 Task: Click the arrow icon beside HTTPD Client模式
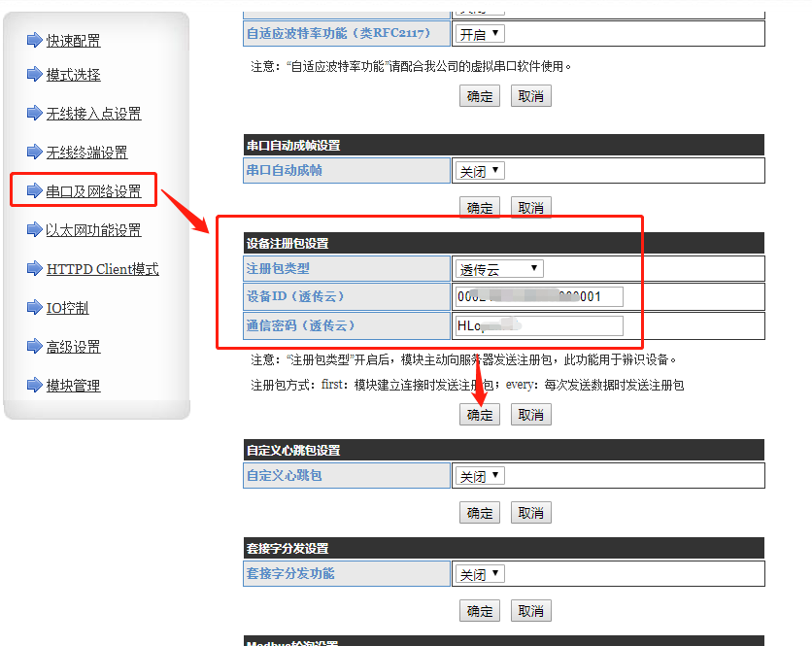35,268
